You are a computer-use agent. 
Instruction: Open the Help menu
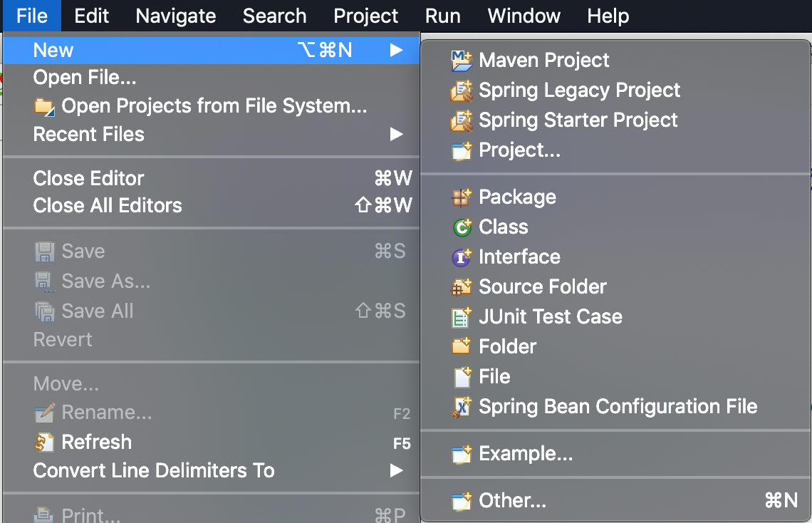tap(608, 16)
